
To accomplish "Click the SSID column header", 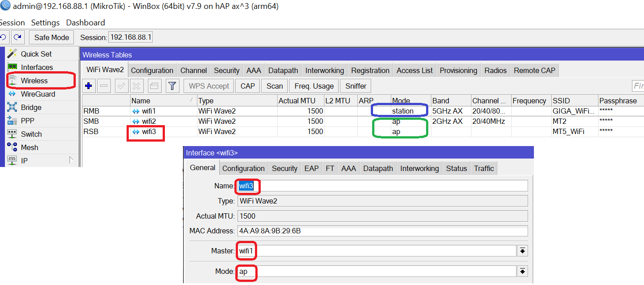I will tap(574, 101).
